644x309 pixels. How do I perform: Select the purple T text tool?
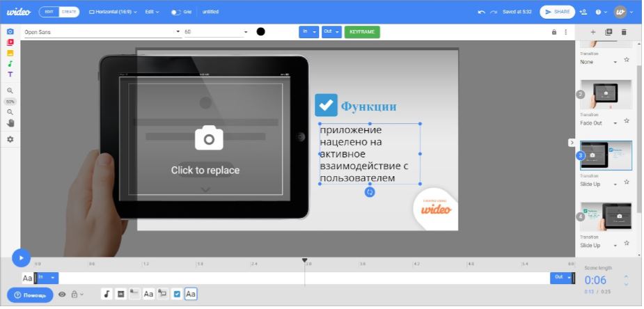coord(10,74)
